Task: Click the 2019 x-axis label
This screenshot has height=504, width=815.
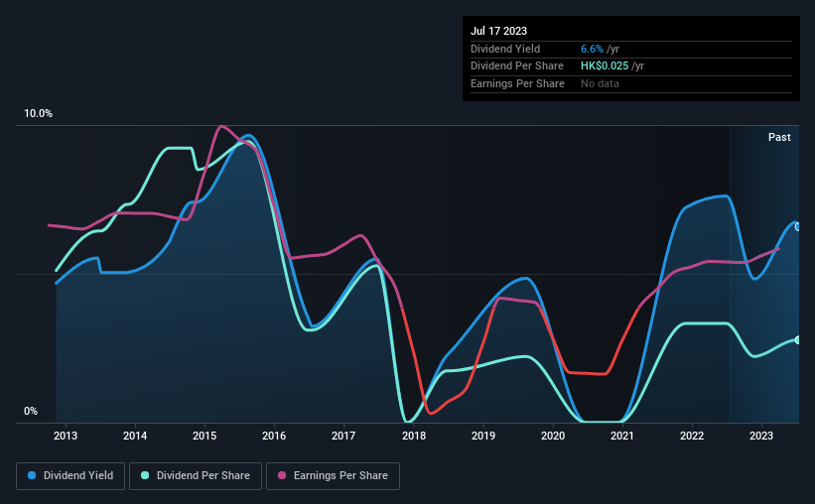Action: [483, 436]
